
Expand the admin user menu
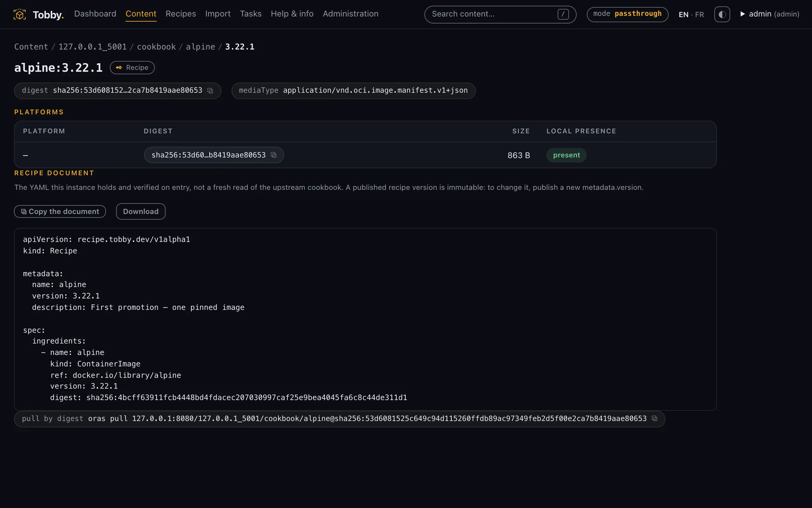tap(769, 14)
